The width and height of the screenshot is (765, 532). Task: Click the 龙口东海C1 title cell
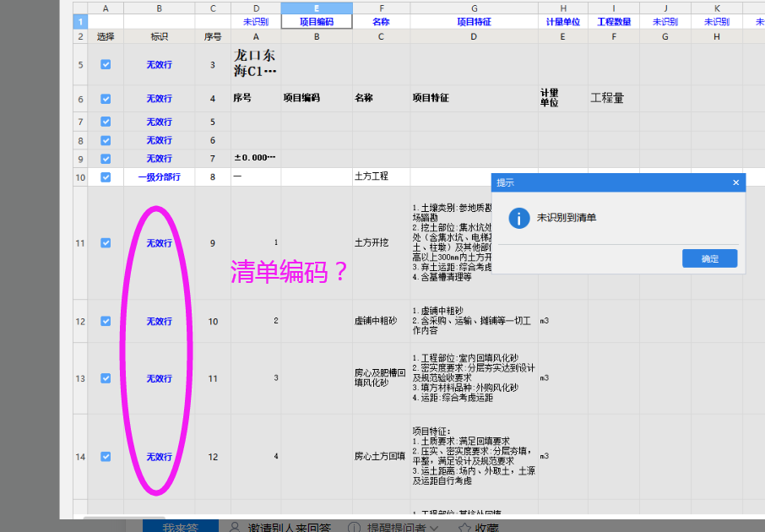[x=256, y=64]
